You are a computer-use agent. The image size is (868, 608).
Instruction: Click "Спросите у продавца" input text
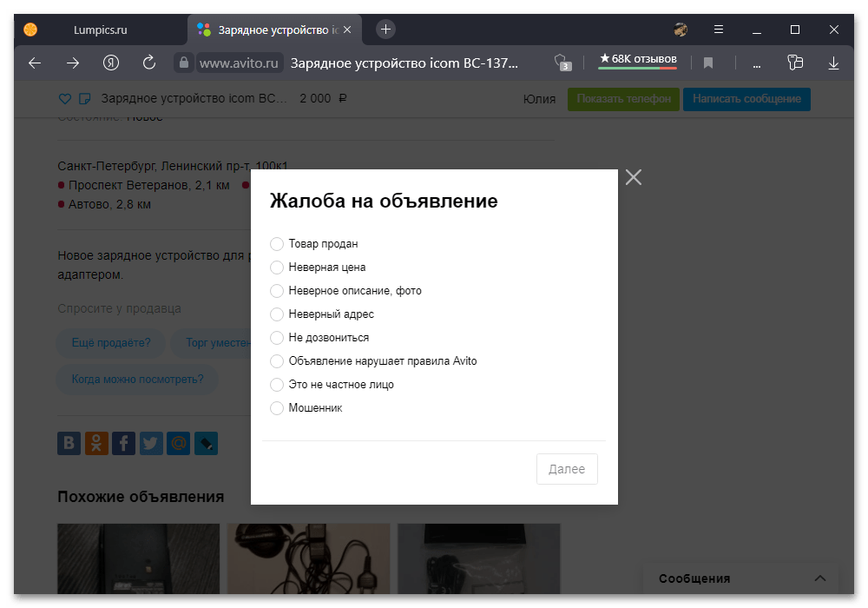120,308
